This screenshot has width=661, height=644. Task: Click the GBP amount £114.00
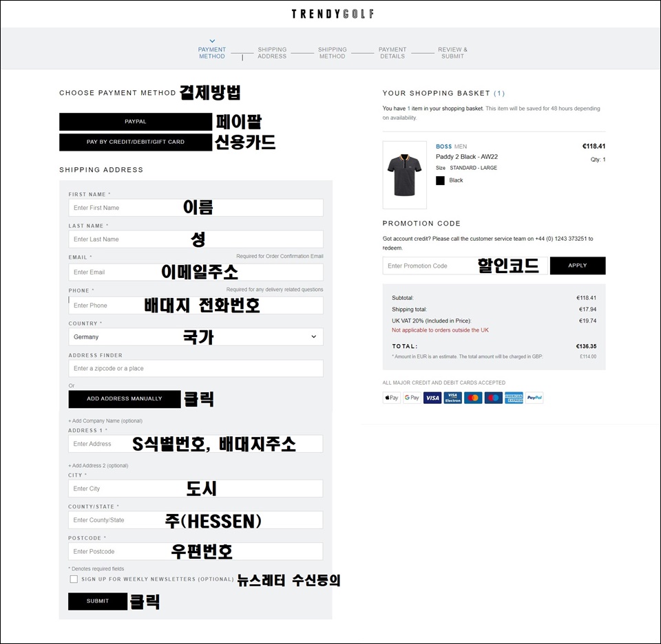tap(588, 356)
